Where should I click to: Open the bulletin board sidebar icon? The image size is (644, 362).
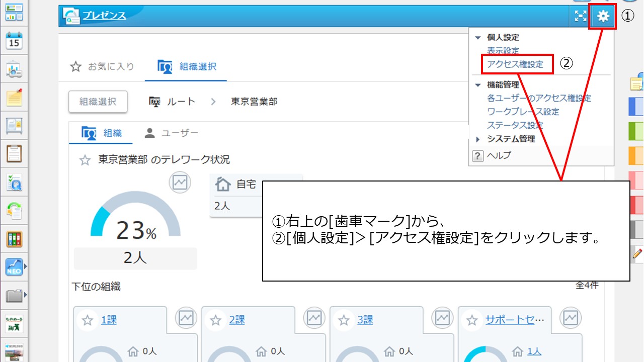pyautogui.click(x=14, y=126)
